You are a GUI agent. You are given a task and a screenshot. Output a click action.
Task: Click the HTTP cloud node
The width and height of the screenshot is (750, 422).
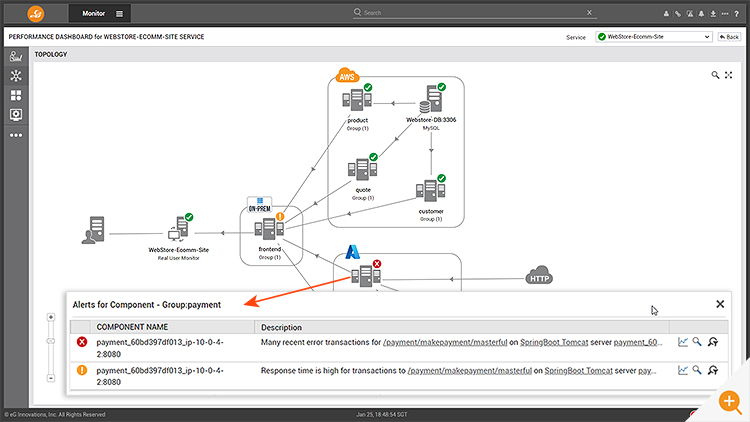[x=539, y=275]
